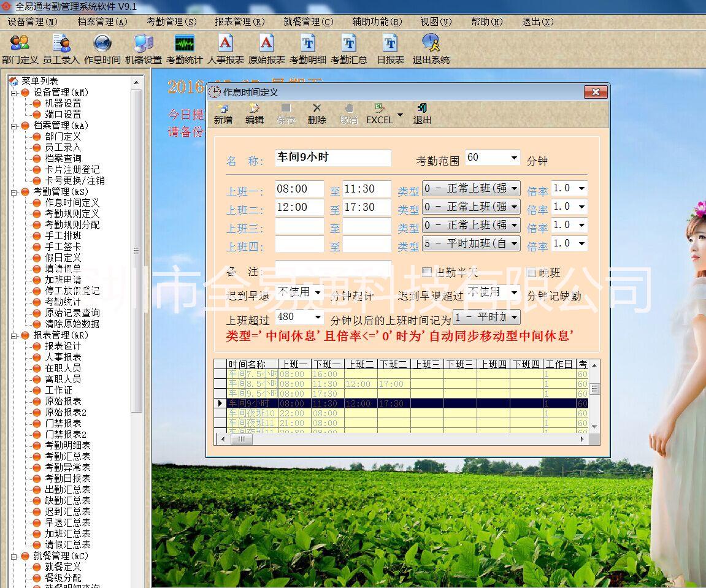706x588 pixels.
Task: Open the 档案管理 menu
Action: [x=102, y=21]
